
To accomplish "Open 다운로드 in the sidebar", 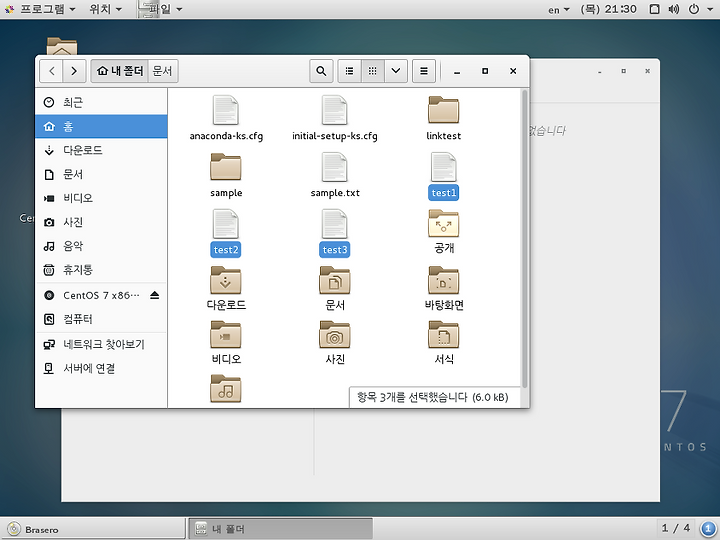I will pos(101,150).
